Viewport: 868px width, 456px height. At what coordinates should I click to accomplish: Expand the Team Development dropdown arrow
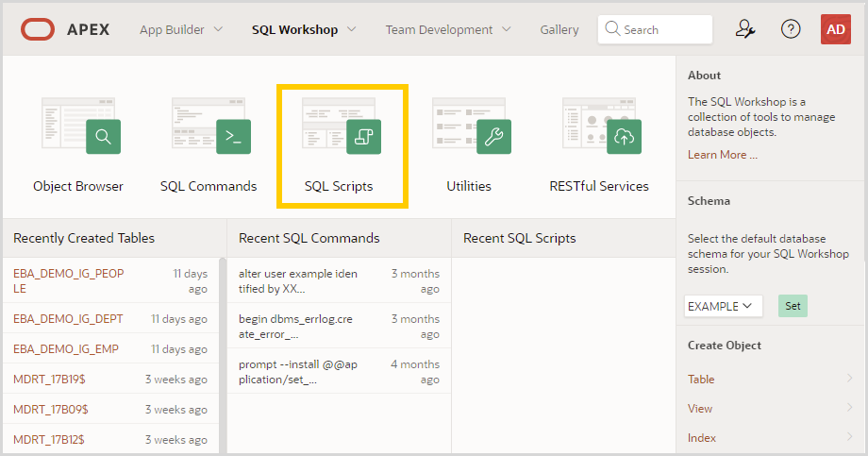[506, 29]
